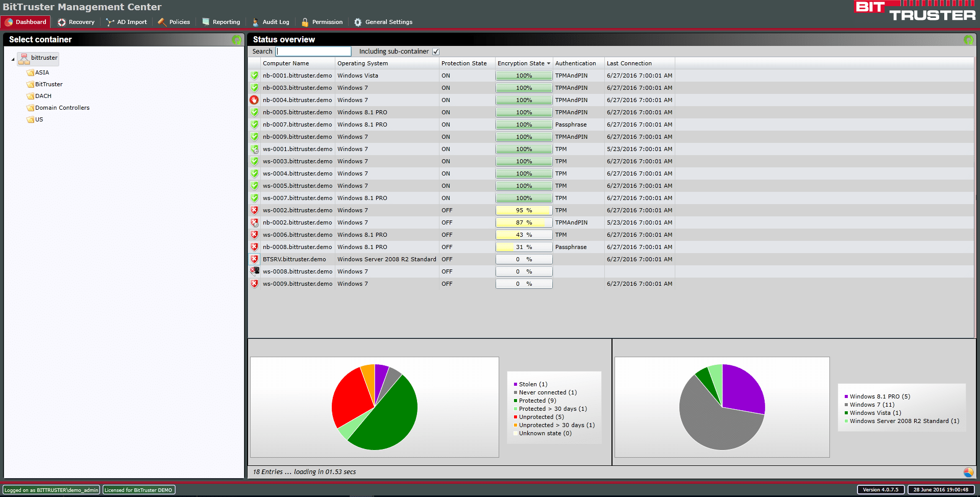Open the Recovery tab
This screenshot has width=980, height=497.
[x=77, y=22]
